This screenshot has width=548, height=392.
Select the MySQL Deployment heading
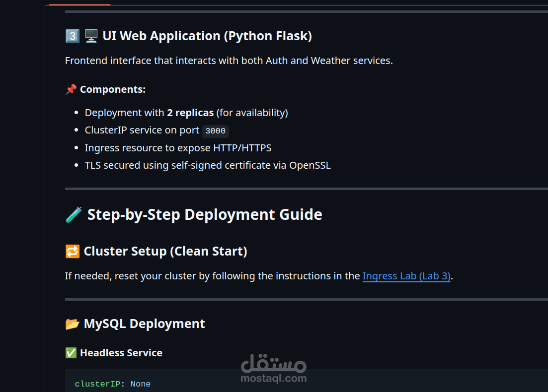(x=144, y=324)
